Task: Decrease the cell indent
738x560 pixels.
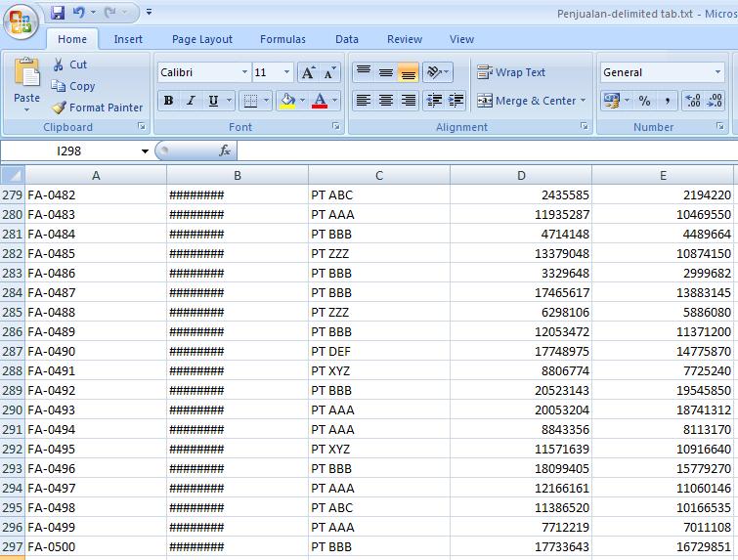Action: click(x=433, y=101)
